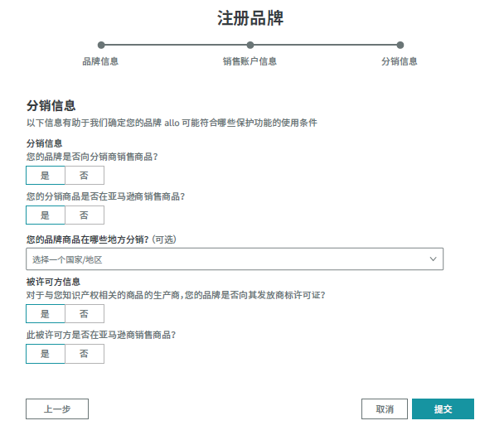Viewport: 504px width, 440px height.
Task: Click the description mentioning brand allo
Action: click(172, 123)
